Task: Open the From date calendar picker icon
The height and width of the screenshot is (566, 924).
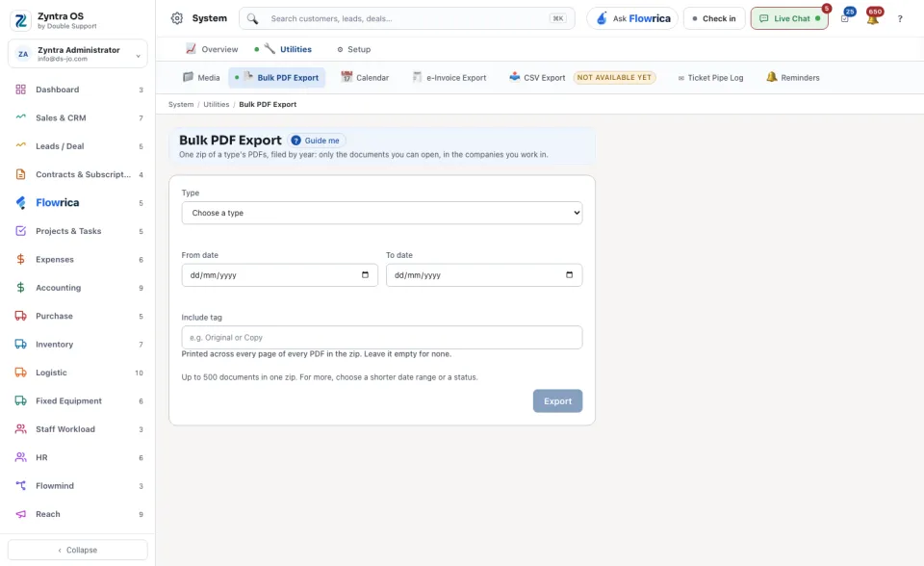Action: [x=365, y=274]
